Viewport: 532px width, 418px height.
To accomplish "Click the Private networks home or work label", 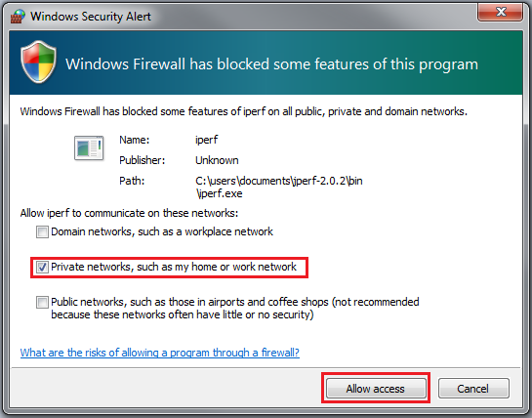I will pyautogui.click(x=174, y=267).
